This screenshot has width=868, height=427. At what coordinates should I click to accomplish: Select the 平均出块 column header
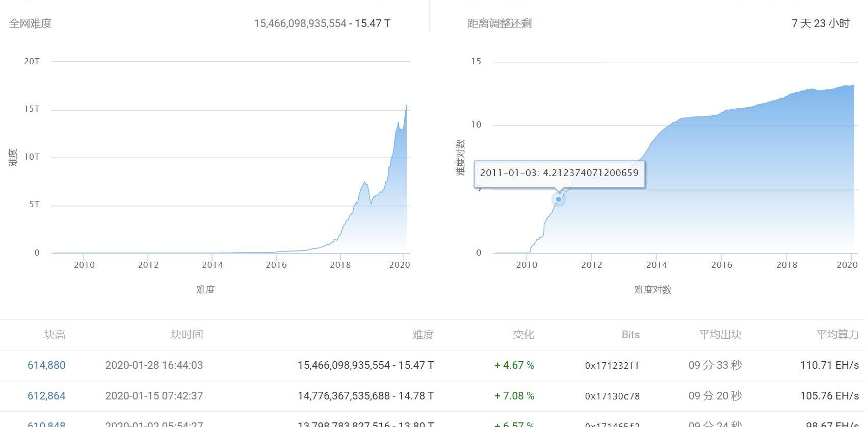click(720, 335)
